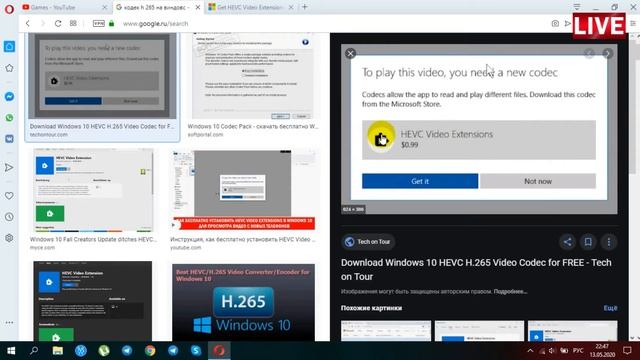Click the VPN badge in the address bar
Screen dimensions: 640x360
point(99,24)
